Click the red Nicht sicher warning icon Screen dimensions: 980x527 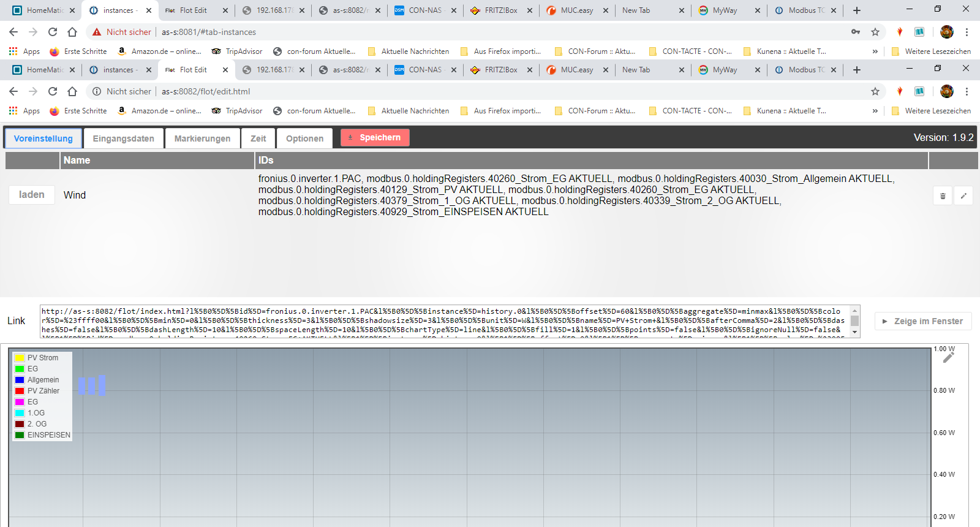(97, 32)
